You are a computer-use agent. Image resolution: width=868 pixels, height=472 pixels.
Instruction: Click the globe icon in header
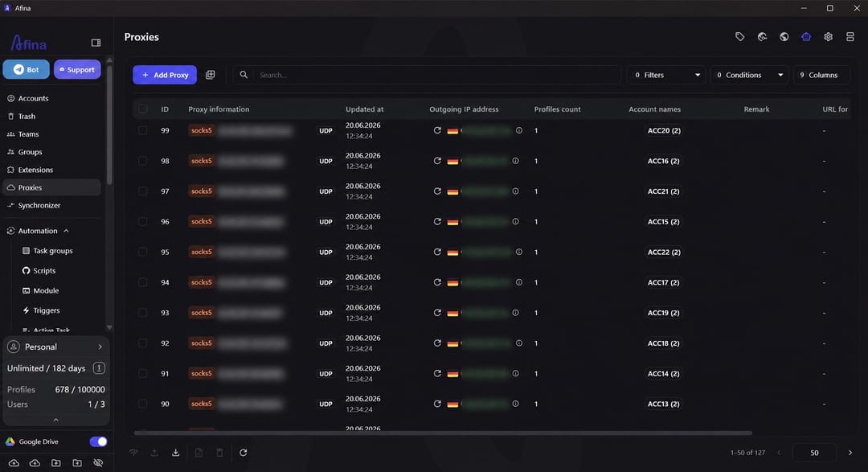click(x=784, y=36)
